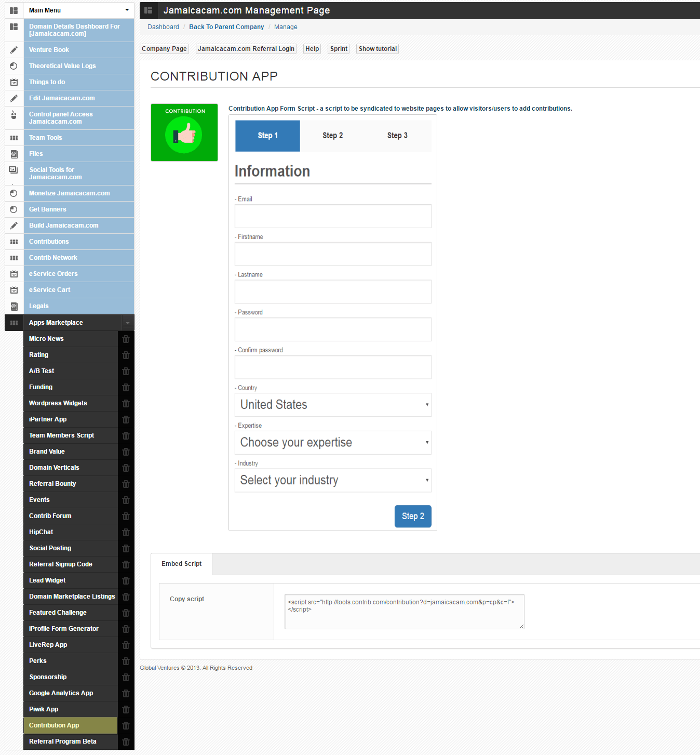Open Featured Challenge in sidebar
The image size is (700, 755).
(71, 613)
